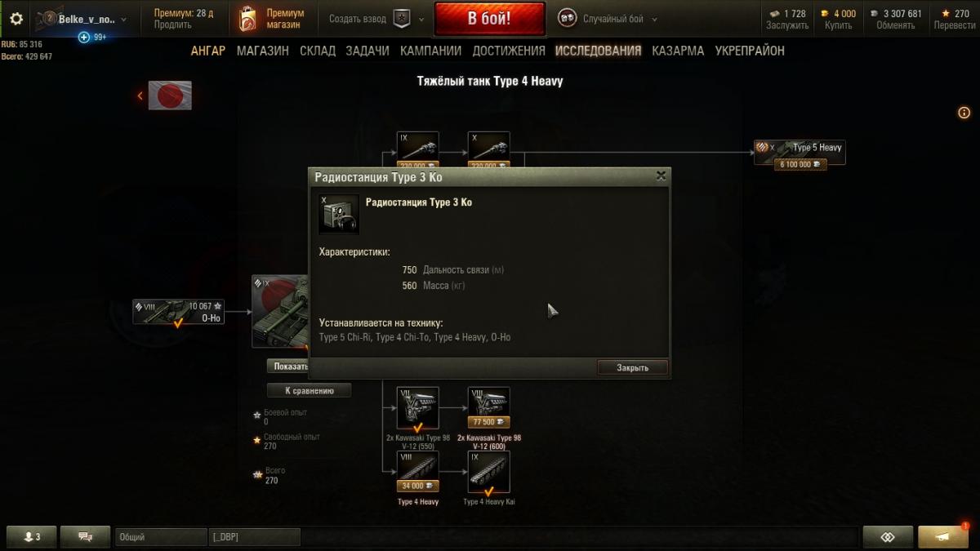Select Type 4 Heavy Kai tracks module
Screen dimensions: 980x551
click(x=489, y=472)
